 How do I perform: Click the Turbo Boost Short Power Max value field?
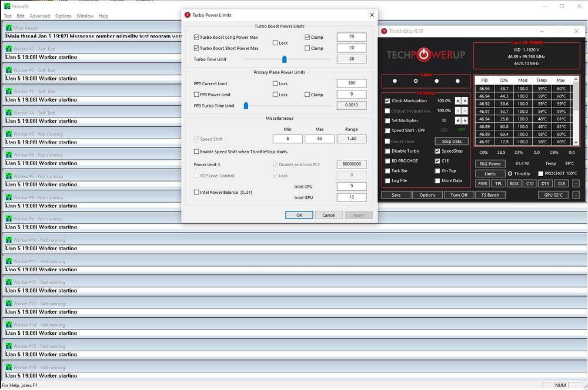tap(351, 48)
